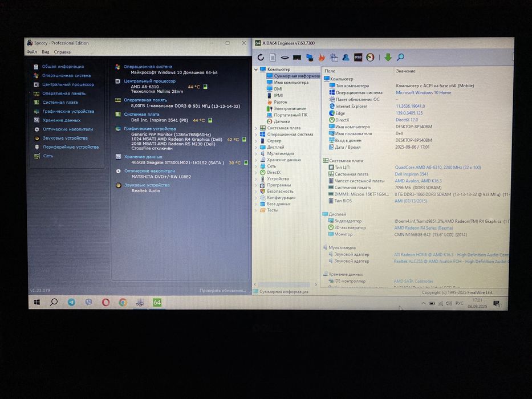This screenshot has height=399, width=532.
Task: Click Хранение данных heading in Speccy summary
Action: pos(143,157)
